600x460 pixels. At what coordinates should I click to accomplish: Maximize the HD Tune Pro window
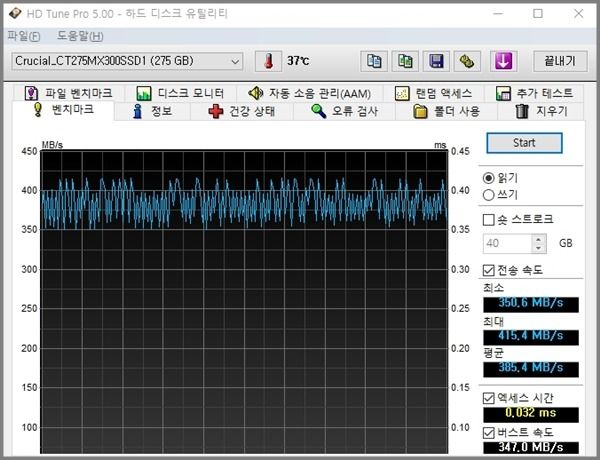[x=538, y=14]
